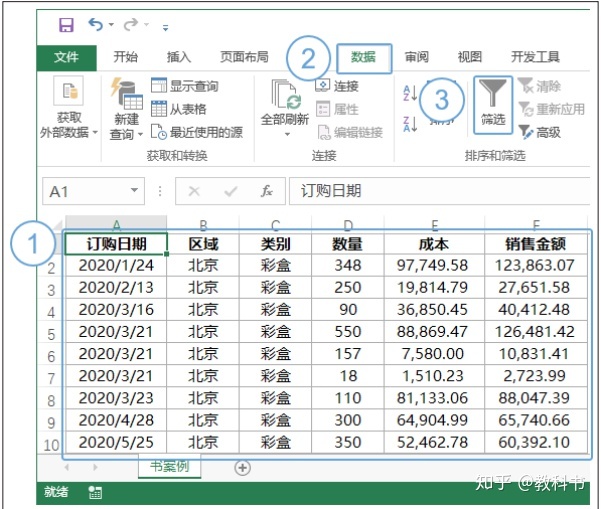Click 从表格 button

coord(179,109)
